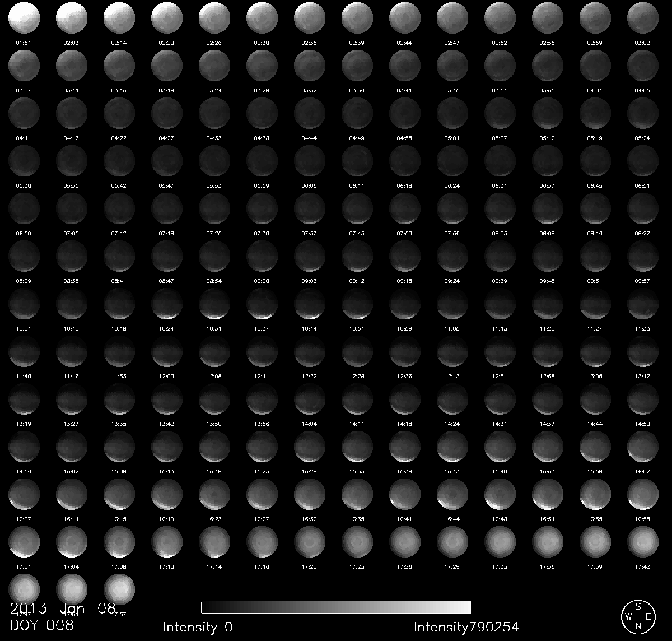Select the 13:19 disk image

click(x=24, y=400)
